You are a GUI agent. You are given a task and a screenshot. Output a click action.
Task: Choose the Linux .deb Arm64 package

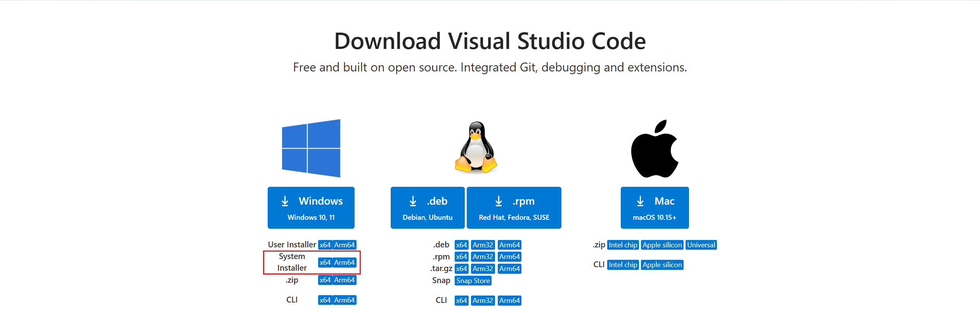[x=509, y=245]
